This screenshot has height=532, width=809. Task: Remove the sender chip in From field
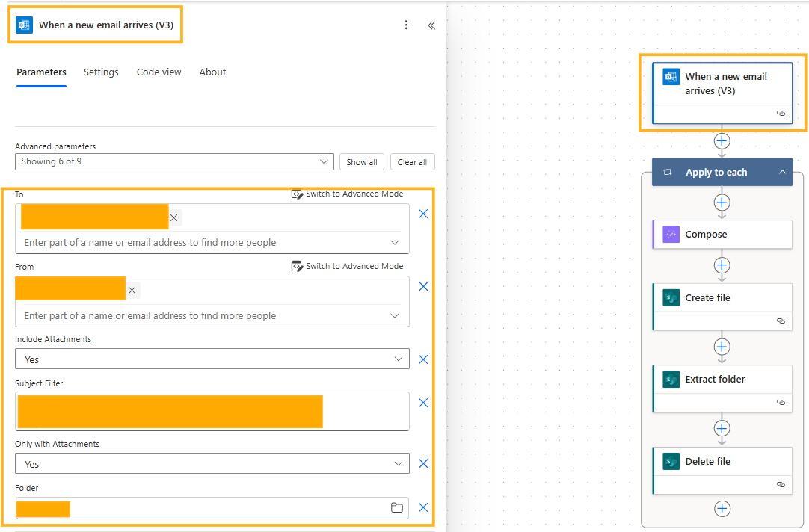pos(132,290)
